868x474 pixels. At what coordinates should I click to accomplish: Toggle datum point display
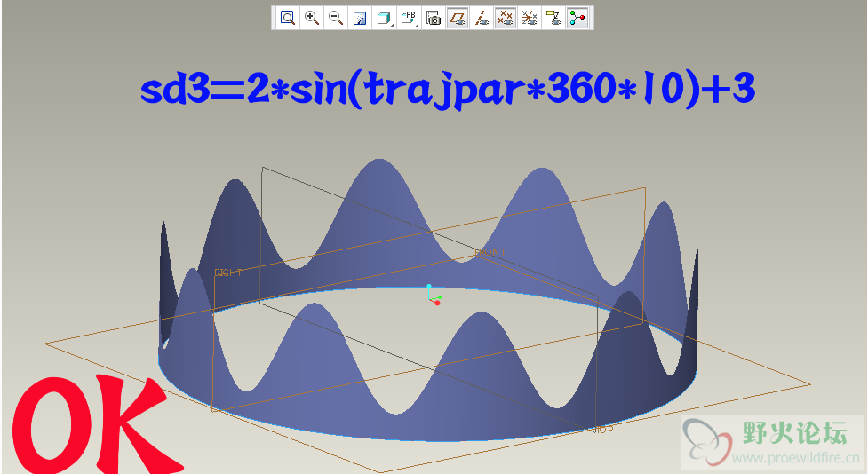(506, 18)
